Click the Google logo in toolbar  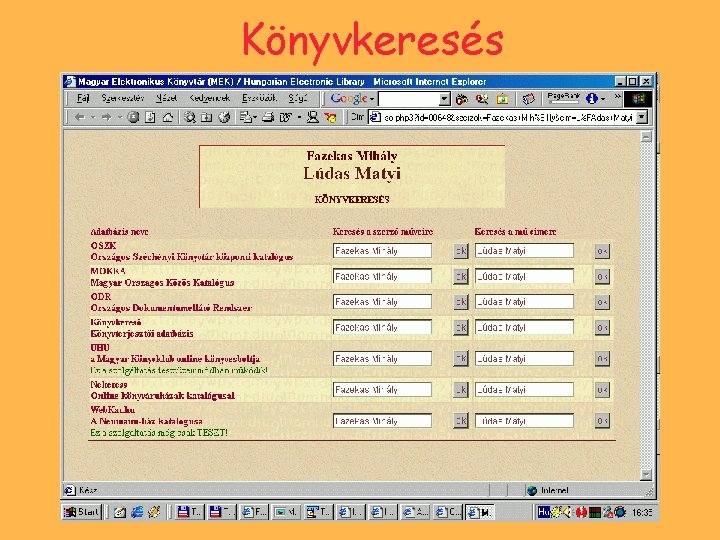pyautogui.click(x=349, y=98)
